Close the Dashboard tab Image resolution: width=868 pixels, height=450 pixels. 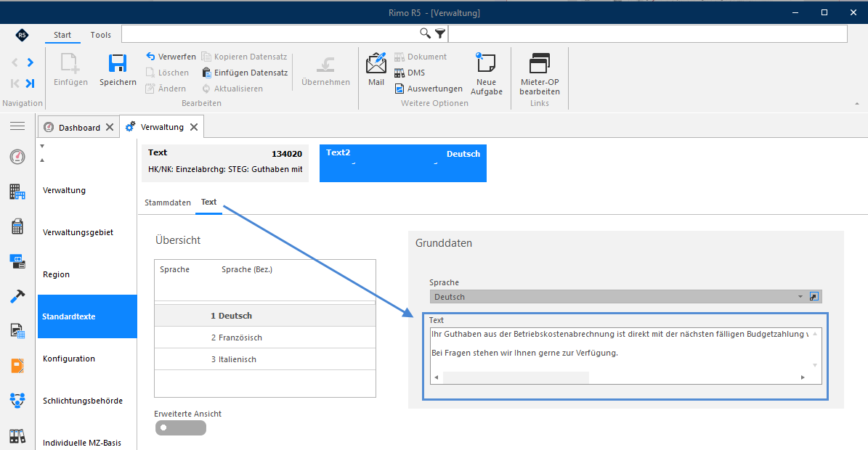pos(110,127)
